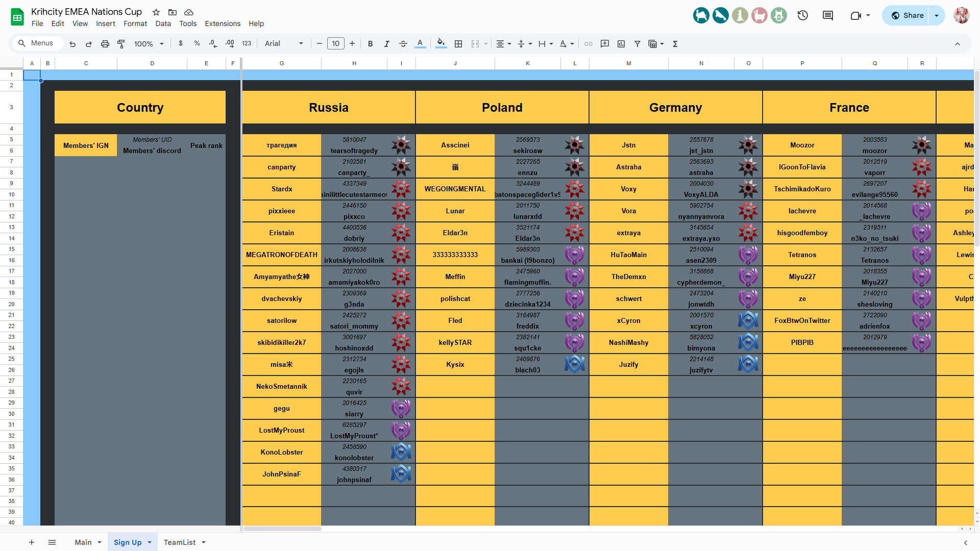Click the Menus search button
980x551 pixels.
[36, 43]
